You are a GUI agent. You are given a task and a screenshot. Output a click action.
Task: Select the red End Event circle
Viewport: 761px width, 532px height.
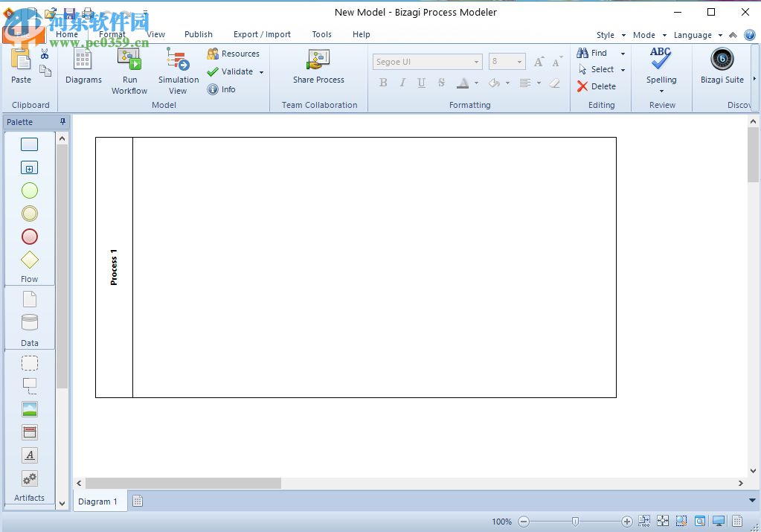coord(29,237)
